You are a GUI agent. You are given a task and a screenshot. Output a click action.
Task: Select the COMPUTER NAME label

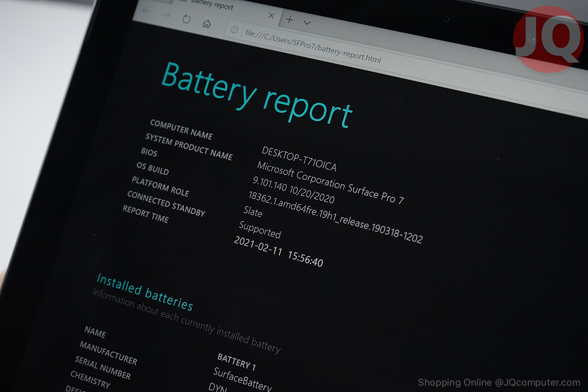tap(181, 130)
